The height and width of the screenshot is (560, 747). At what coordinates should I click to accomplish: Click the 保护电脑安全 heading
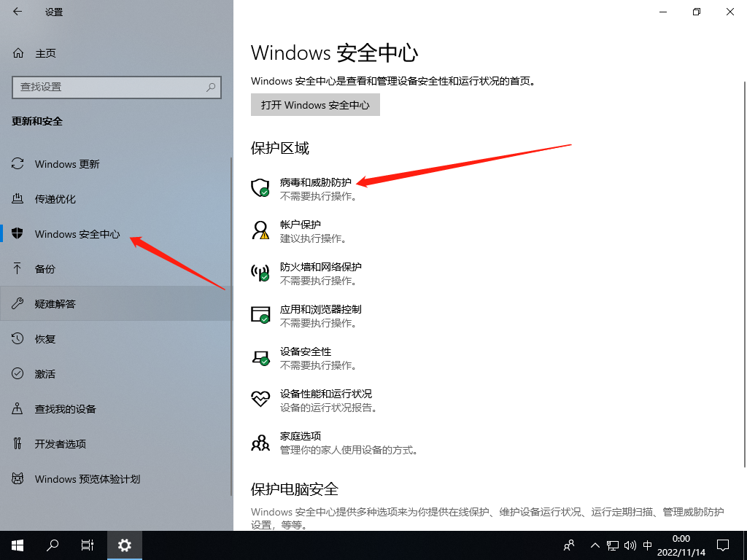click(x=295, y=489)
